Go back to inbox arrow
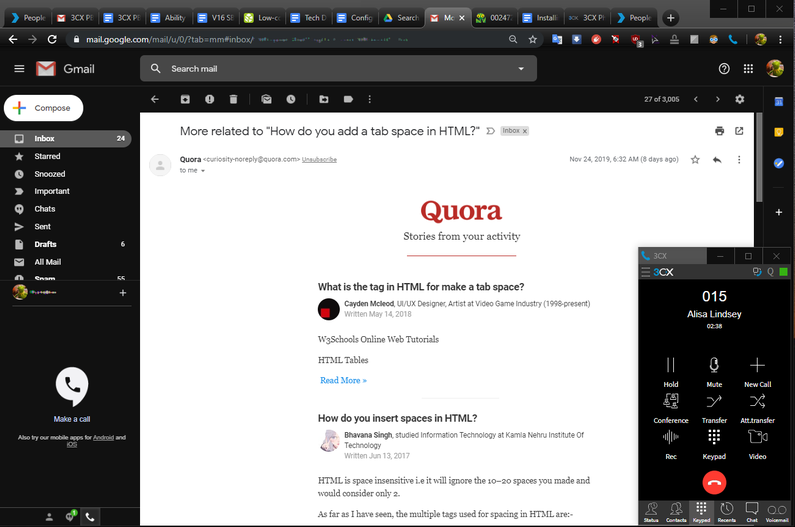The image size is (795, 527). click(155, 99)
